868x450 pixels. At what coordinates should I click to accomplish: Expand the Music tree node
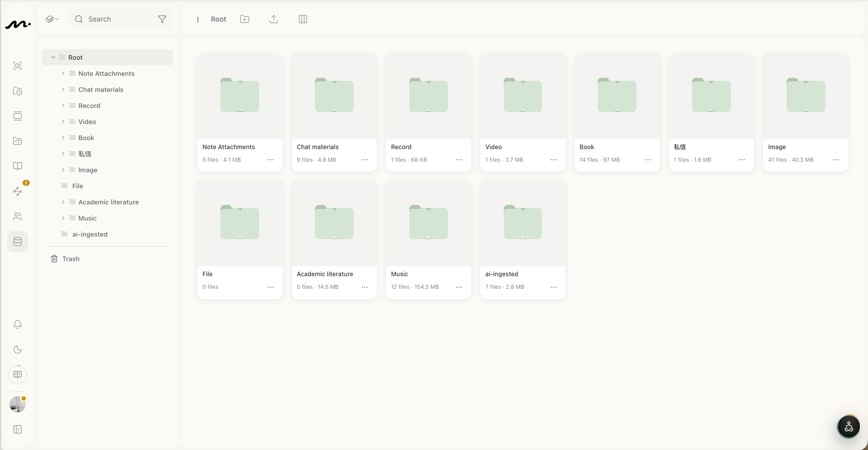[63, 218]
